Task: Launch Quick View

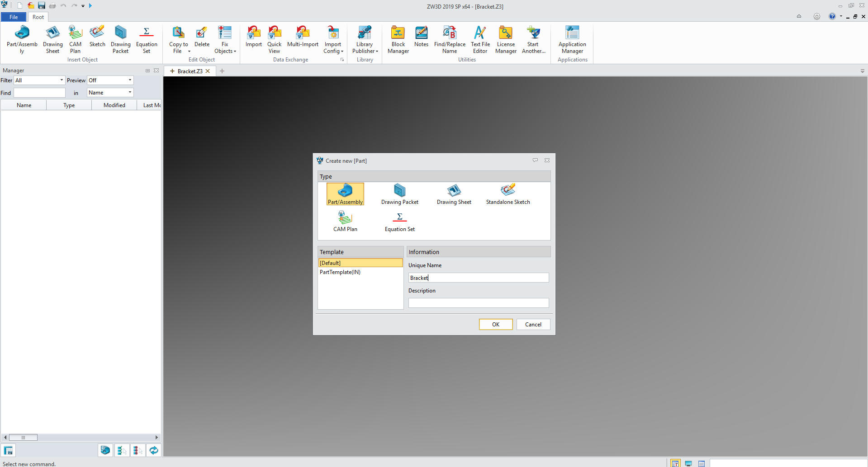Action: [274, 39]
